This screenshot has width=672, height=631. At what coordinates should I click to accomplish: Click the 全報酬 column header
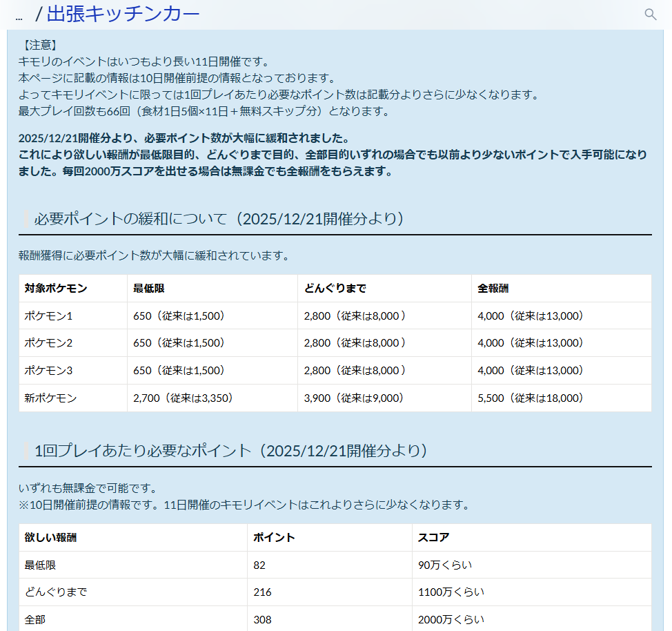click(495, 289)
